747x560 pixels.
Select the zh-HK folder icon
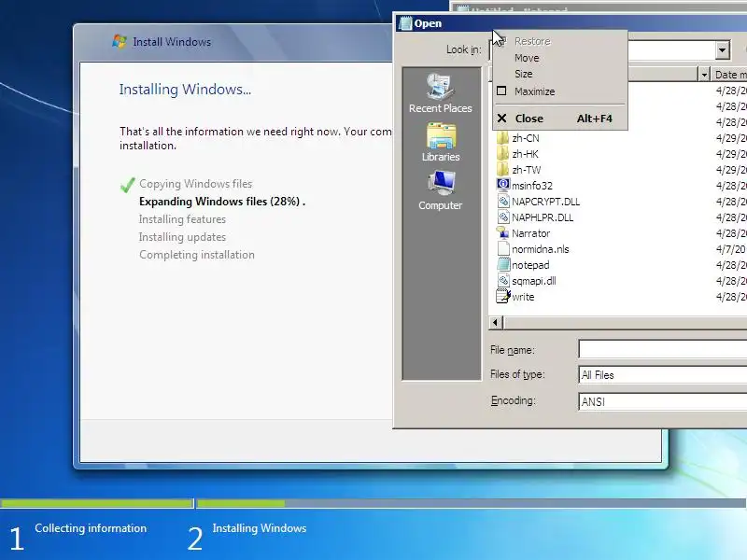click(502, 154)
